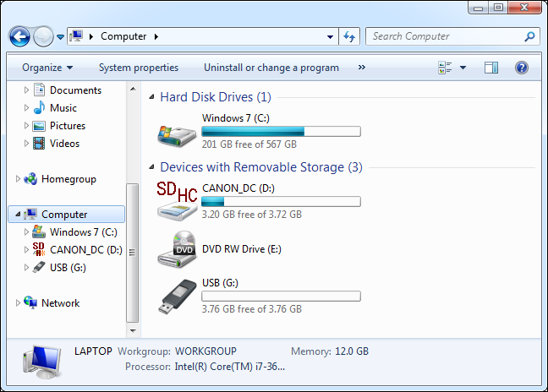Select the DVD RW Drive (E:) icon
Screen dimensions: 548x392
click(x=177, y=249)
